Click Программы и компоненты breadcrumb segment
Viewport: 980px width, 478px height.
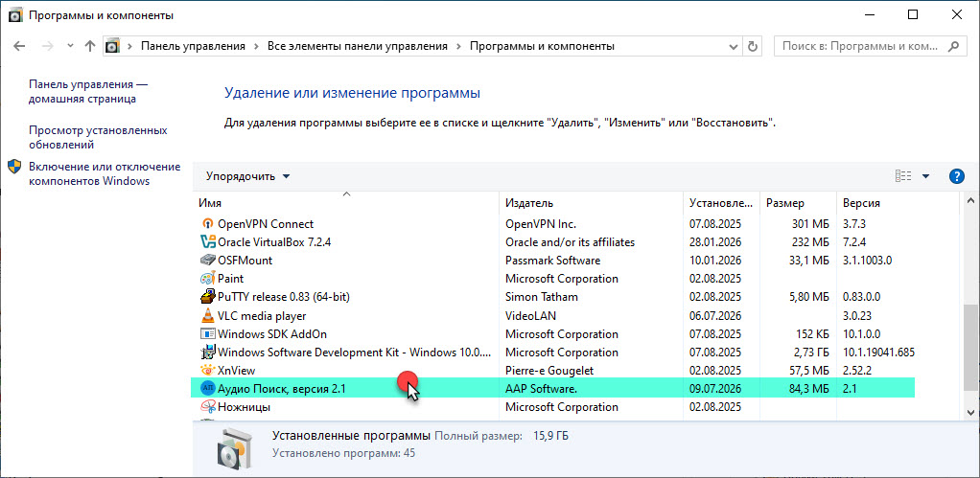pos(542,46)
